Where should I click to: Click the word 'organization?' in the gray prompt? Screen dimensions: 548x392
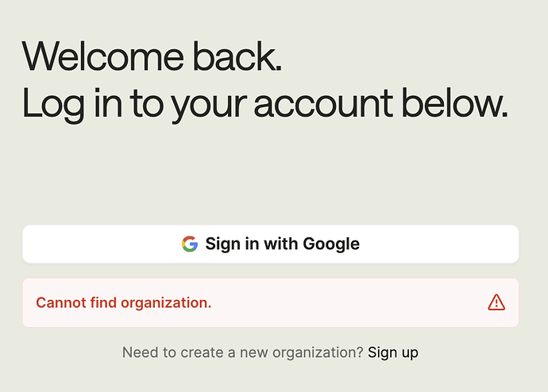click(318, 352)
